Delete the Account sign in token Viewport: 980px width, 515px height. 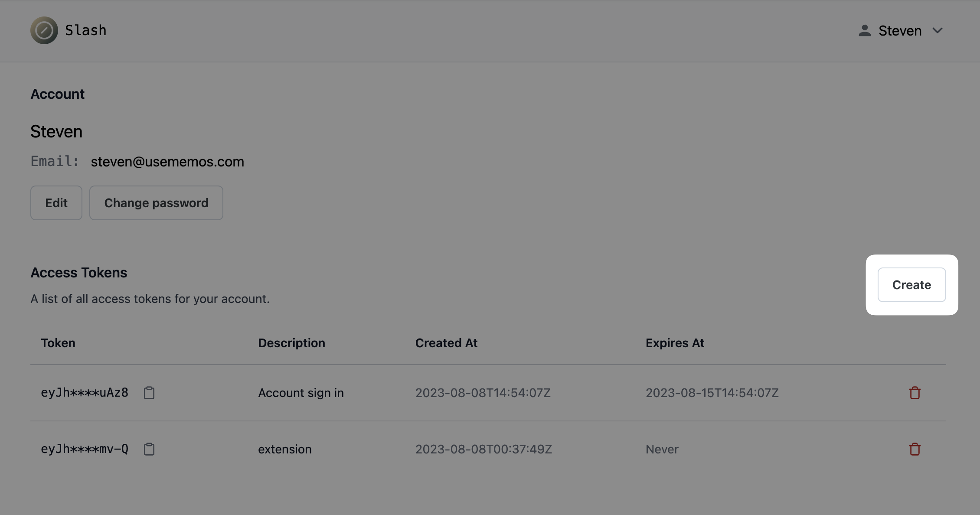pyautogui.click(x=915, y=393)
